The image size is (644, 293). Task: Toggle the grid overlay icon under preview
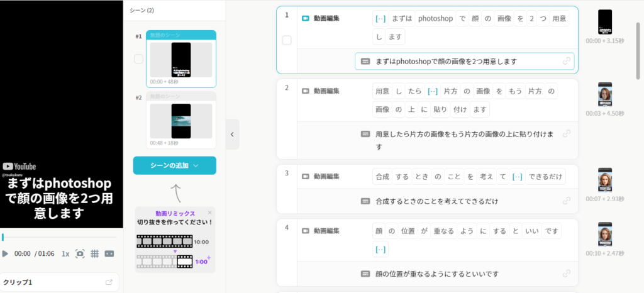94,253
